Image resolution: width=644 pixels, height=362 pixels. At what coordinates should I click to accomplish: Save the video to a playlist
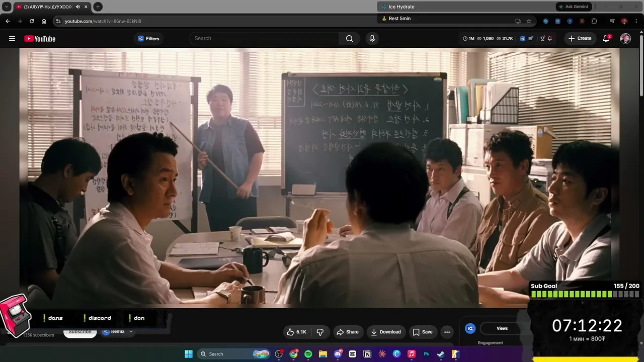tap(423, 332)
